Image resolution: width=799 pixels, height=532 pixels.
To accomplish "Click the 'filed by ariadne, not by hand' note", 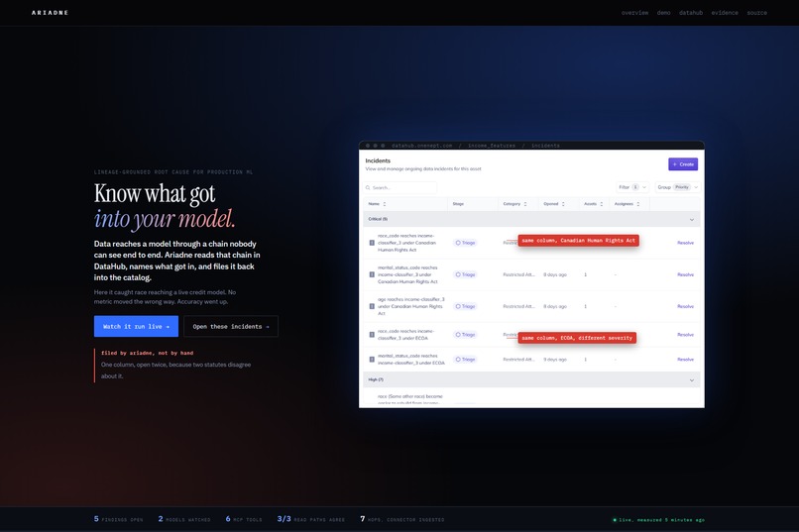I will [x=147, y=353].
